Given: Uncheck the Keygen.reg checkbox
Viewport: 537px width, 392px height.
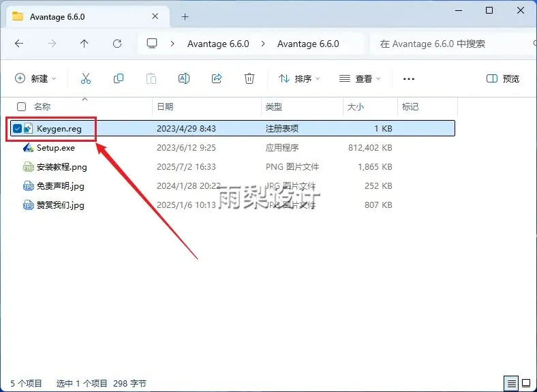Looking at the screenshot, I should [x=17, y=128].
